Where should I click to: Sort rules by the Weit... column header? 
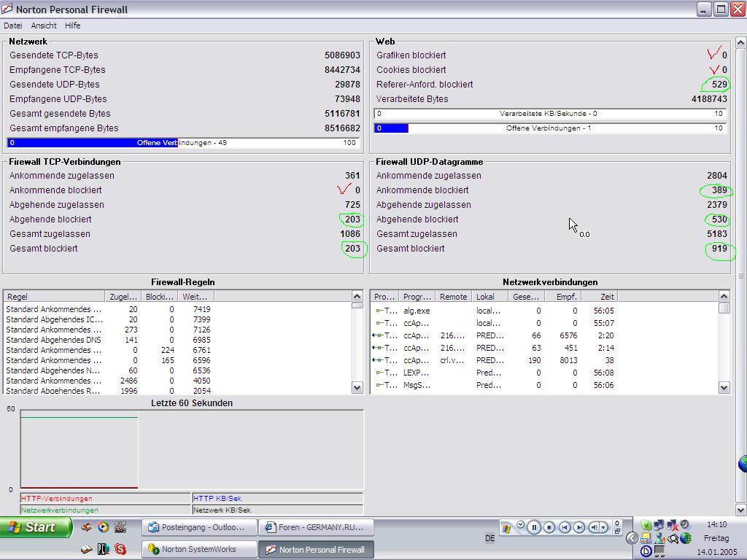pos(196,297)
